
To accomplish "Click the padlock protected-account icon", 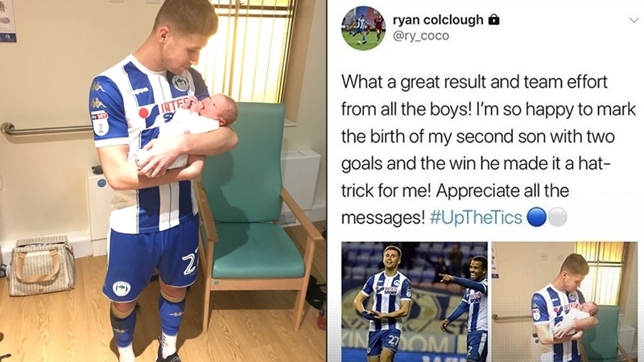I will tap(494, 19).
